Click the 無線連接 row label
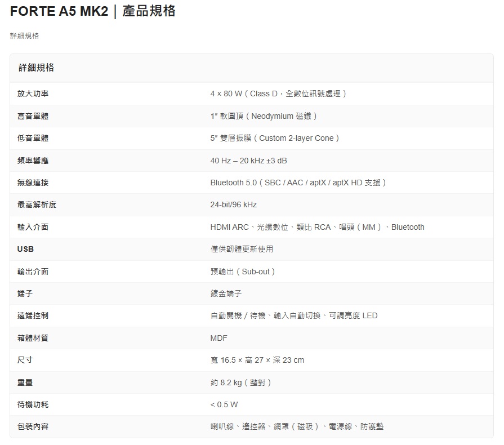 [33, 183]
